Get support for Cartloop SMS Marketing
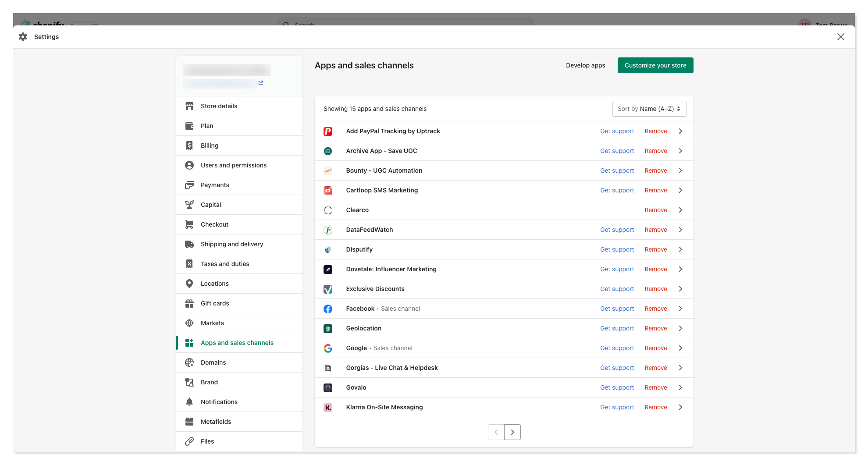 click(617, 190)
